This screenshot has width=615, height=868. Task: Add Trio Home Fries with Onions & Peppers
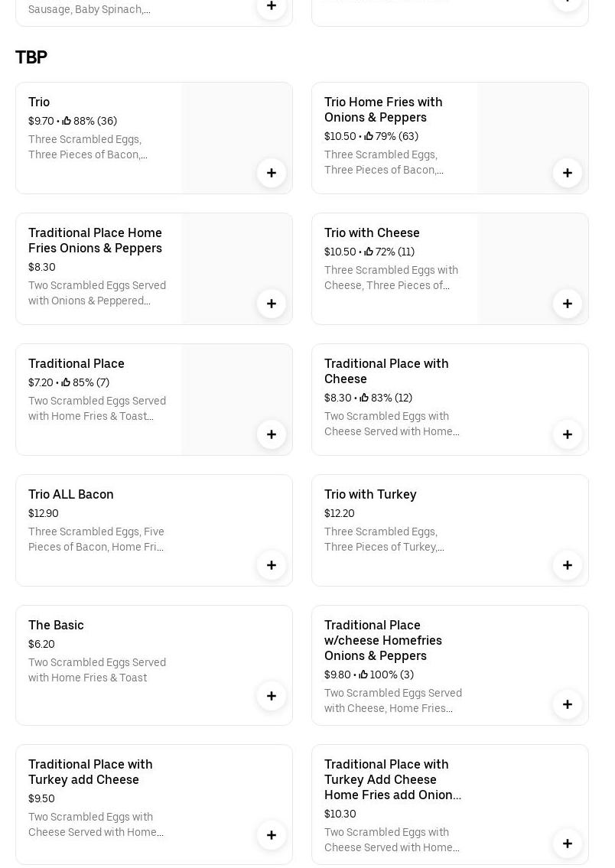coord(568,173)
